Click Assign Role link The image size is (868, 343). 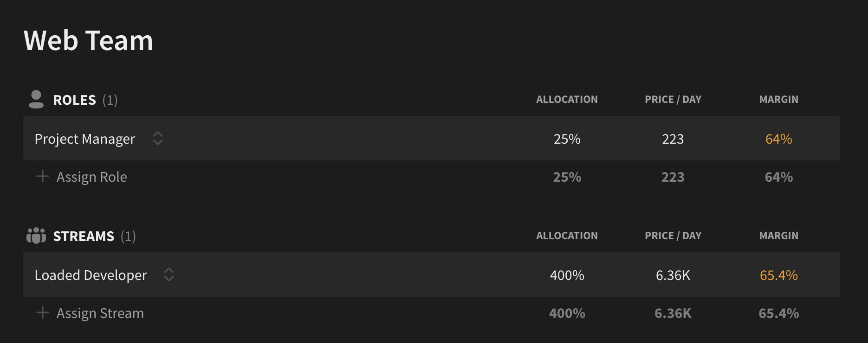pos(92,177)
